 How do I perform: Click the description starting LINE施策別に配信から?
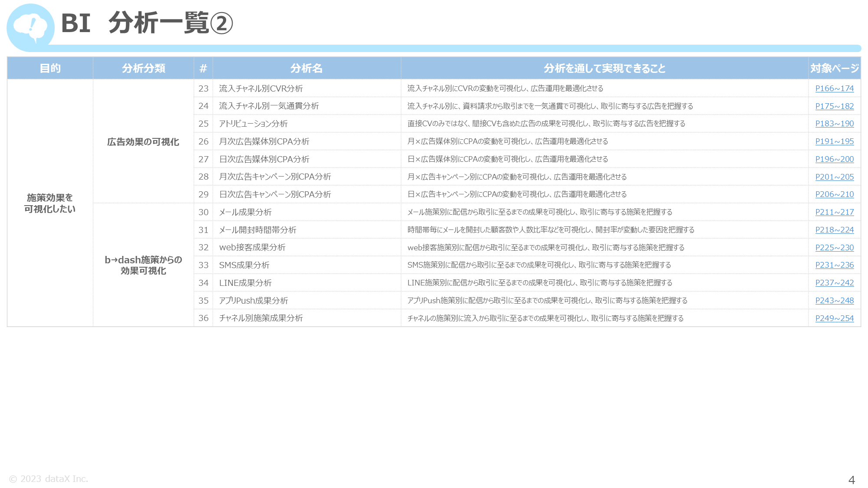(540, 283)
